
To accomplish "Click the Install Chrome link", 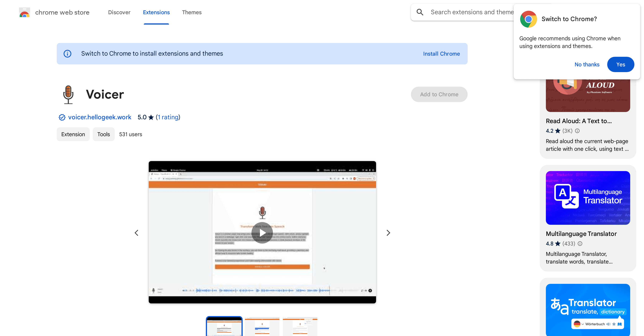I will coord(441,54).
